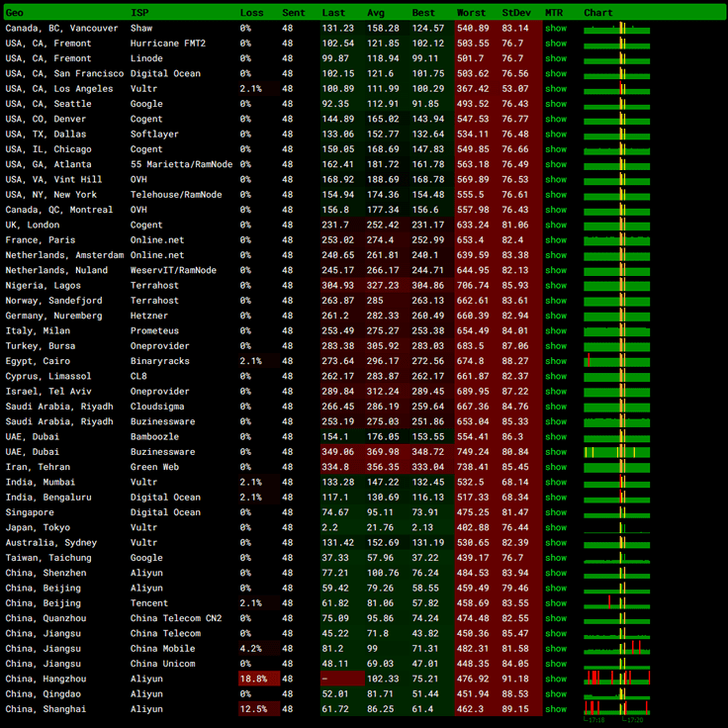This screenshot has height=728, width=728.
Task: Open show link for Tel Aviv Oneprovider
Action: coord(556,392)
